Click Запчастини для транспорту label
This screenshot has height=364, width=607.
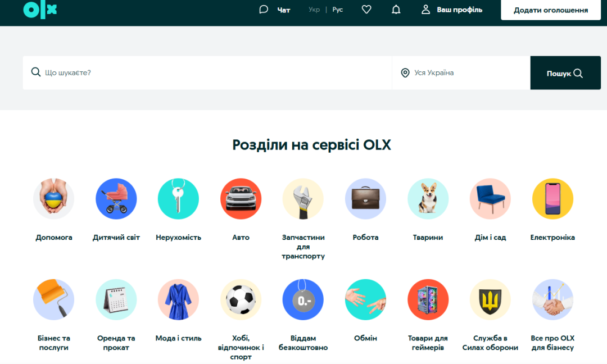coord(303,247)
